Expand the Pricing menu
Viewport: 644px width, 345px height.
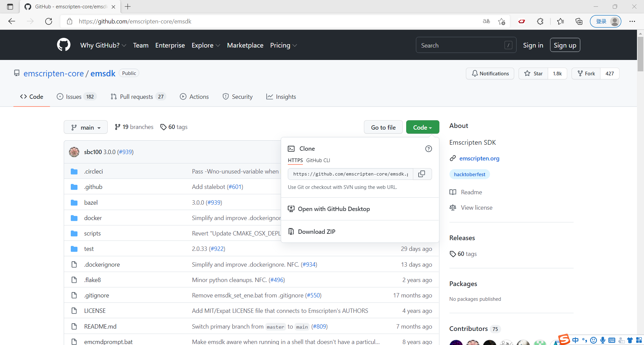(283, 45)
